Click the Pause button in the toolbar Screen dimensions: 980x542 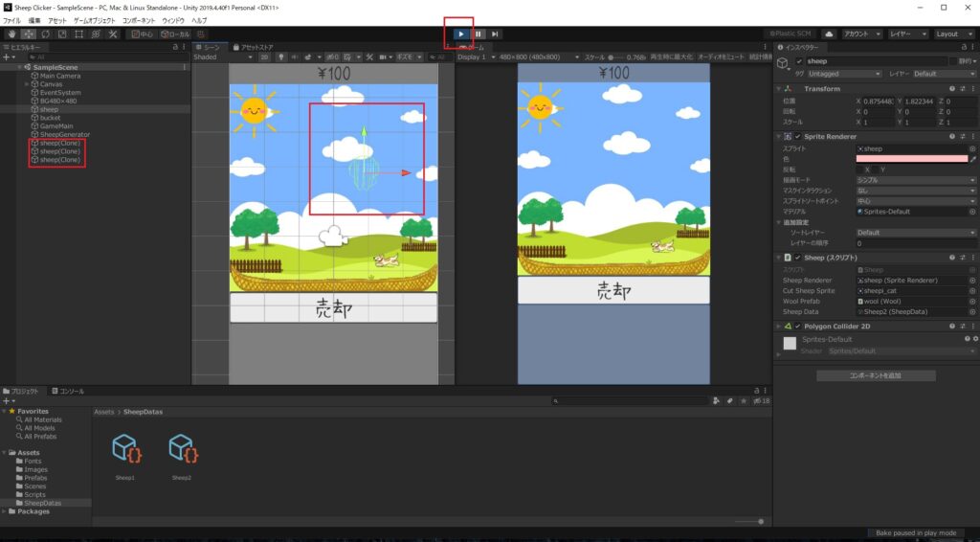[x=479, y=34]
